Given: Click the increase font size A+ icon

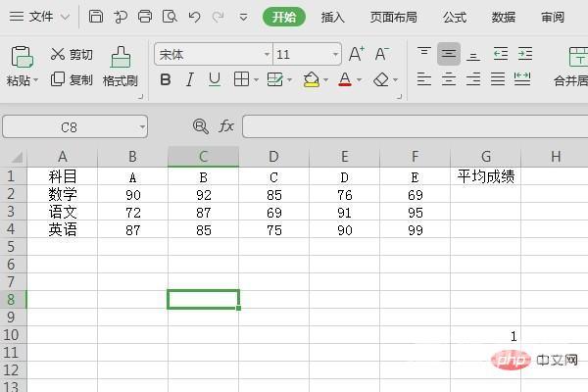Looking at the screenshot, I should point(356,54).
